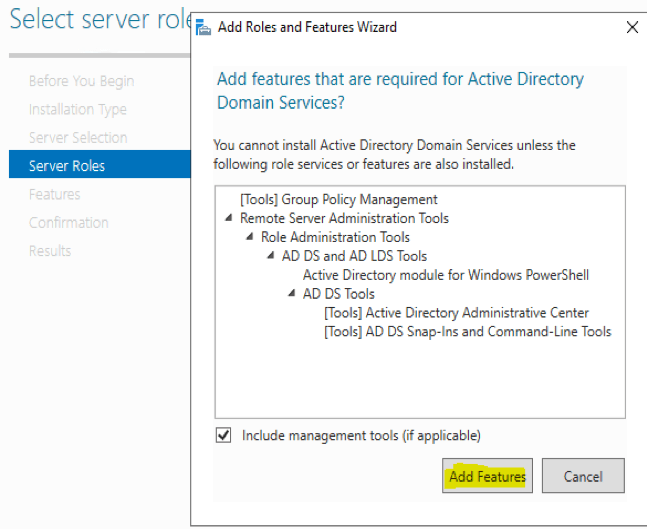The width and height of the screenshot is (647, 529).
Task: Click the Cancel button
Action: 582,477
